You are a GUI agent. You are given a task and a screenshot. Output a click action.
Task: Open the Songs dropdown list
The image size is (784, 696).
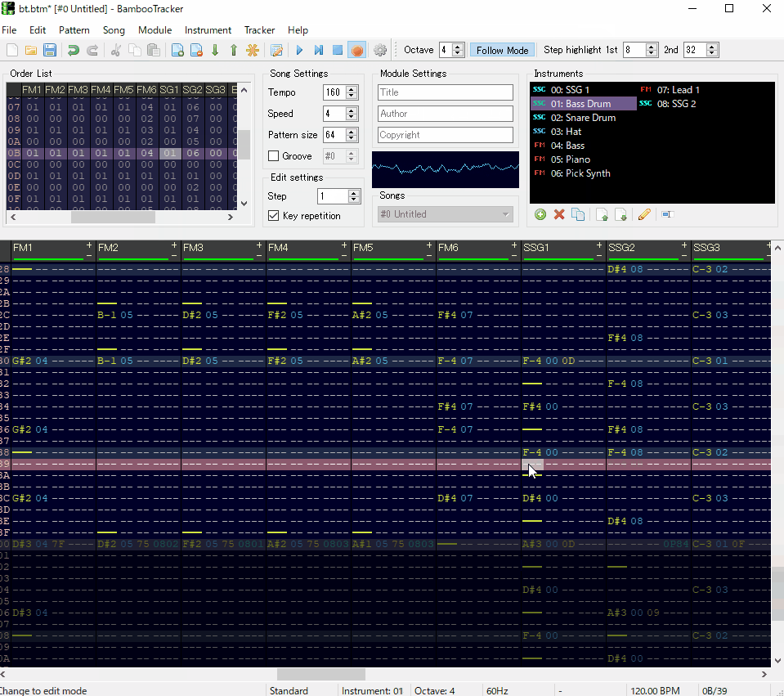coord(446,214)
